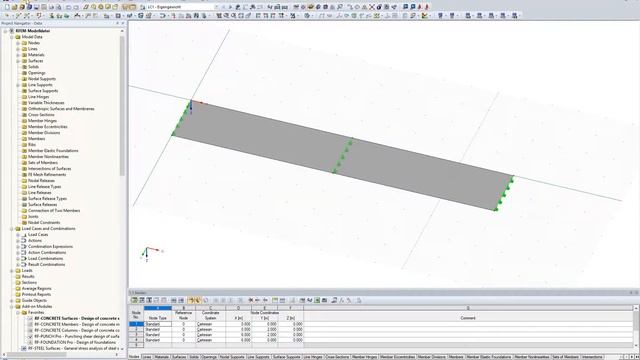The height and width of the screenshot is (360, 640).
Task: Expand the Line Supports folder in navigator
Action: click(x=18, y=85)
